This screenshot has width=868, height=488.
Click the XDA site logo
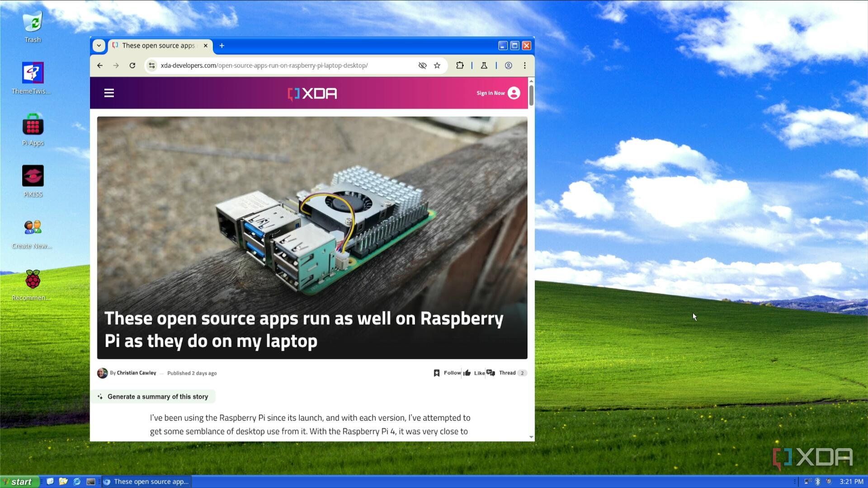click(312, 94)
